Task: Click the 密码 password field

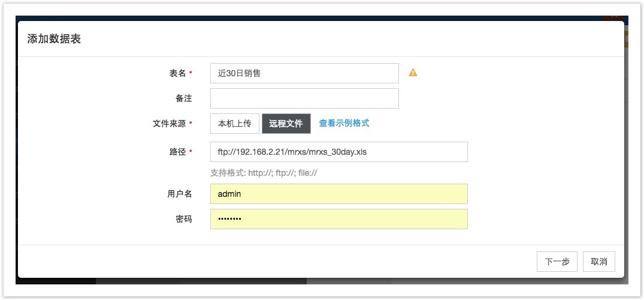Action: pyautogui.click(x=339, y=219)
